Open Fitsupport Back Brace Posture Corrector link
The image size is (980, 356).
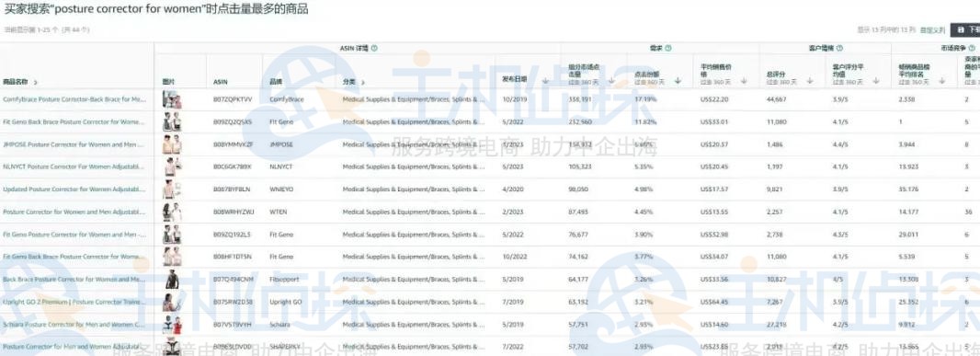tap(74, 280)
